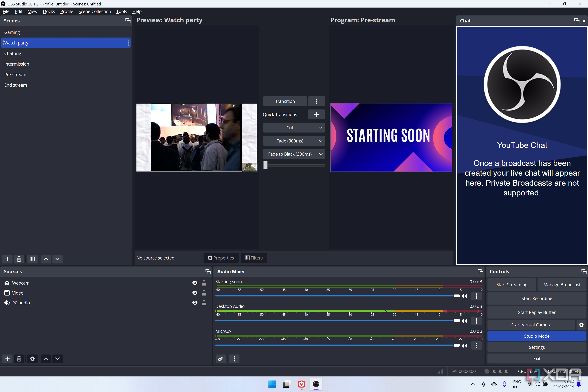The height and width of the screenshot is (392, 588).
Task: Open the Docks menu
Action: click(x=49, y=11)
